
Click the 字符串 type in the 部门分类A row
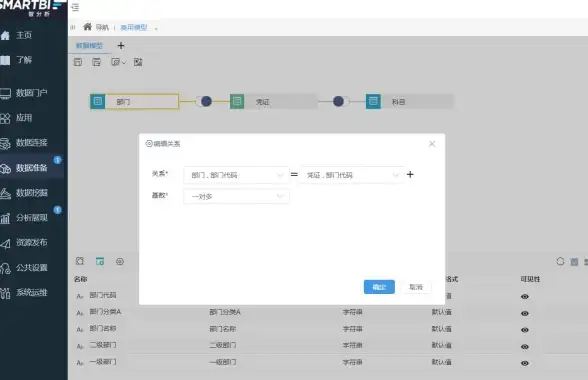352,312
